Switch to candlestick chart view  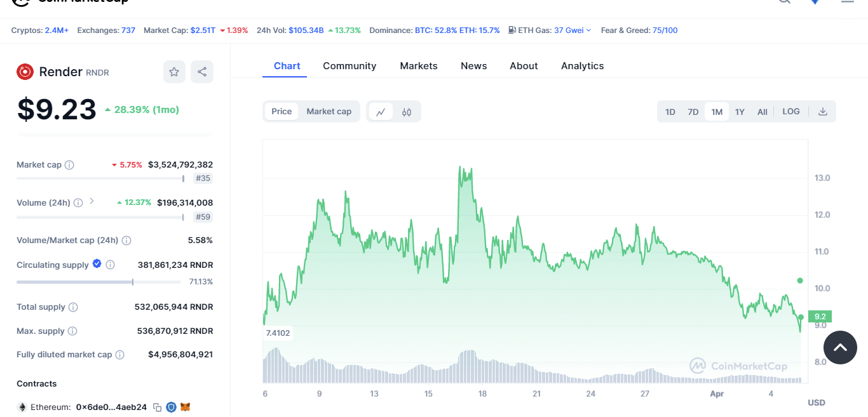(x=407, y=112)
